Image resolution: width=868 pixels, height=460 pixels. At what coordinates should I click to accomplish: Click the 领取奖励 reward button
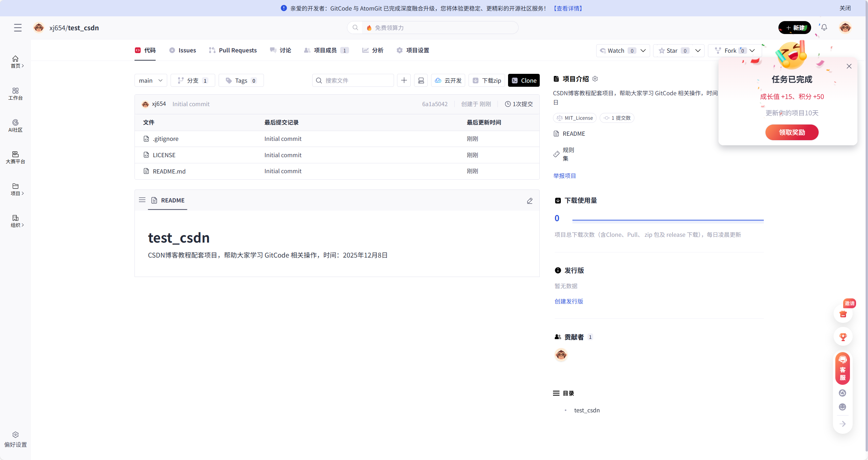[792, 132]
